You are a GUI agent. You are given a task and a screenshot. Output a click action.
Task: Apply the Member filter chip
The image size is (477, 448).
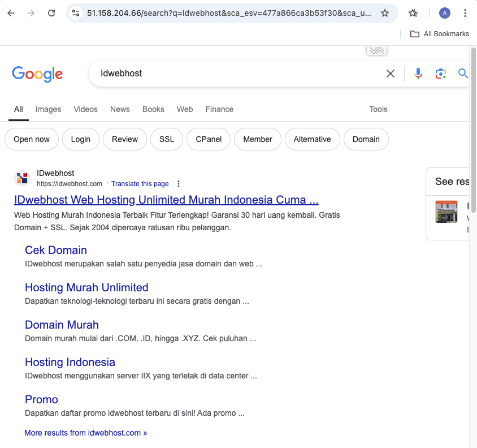(x=258, y=139)
